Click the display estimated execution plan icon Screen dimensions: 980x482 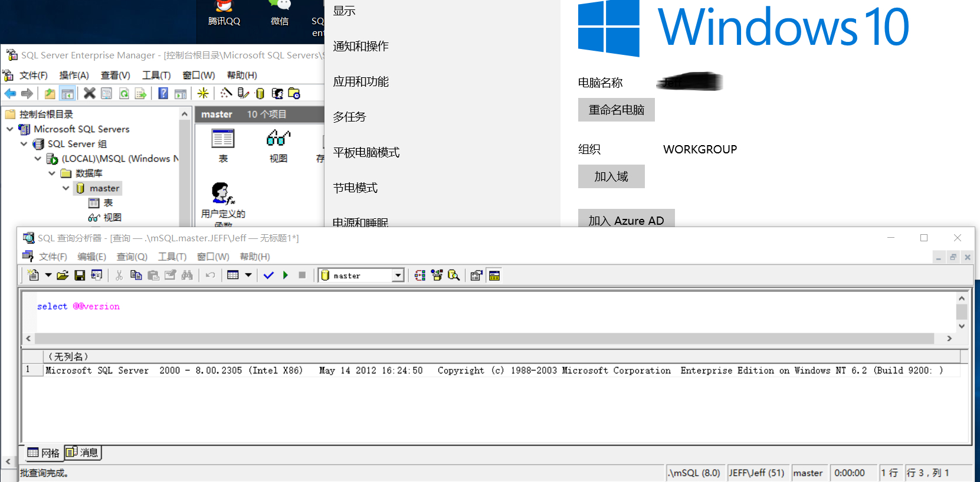419,275
